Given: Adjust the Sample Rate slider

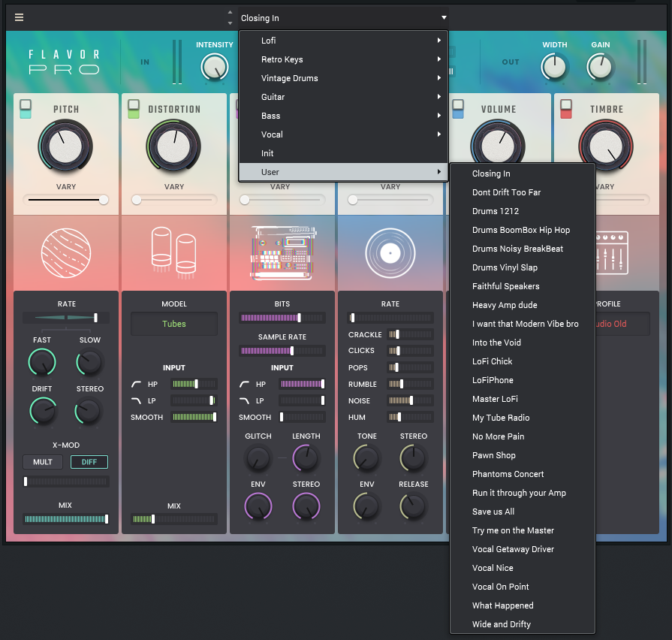Looking at the screenshot, I should [282, 351].
